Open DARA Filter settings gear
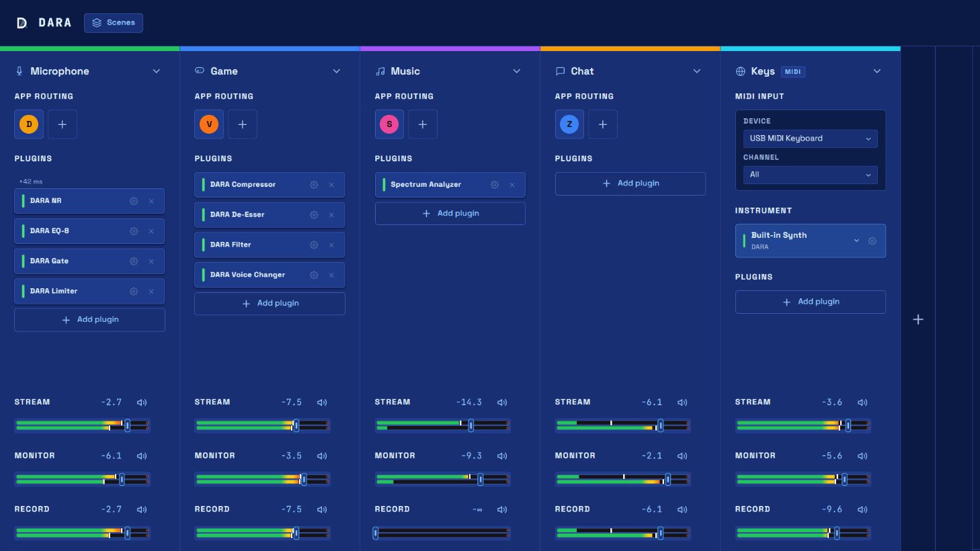 [x=314, y=245]
